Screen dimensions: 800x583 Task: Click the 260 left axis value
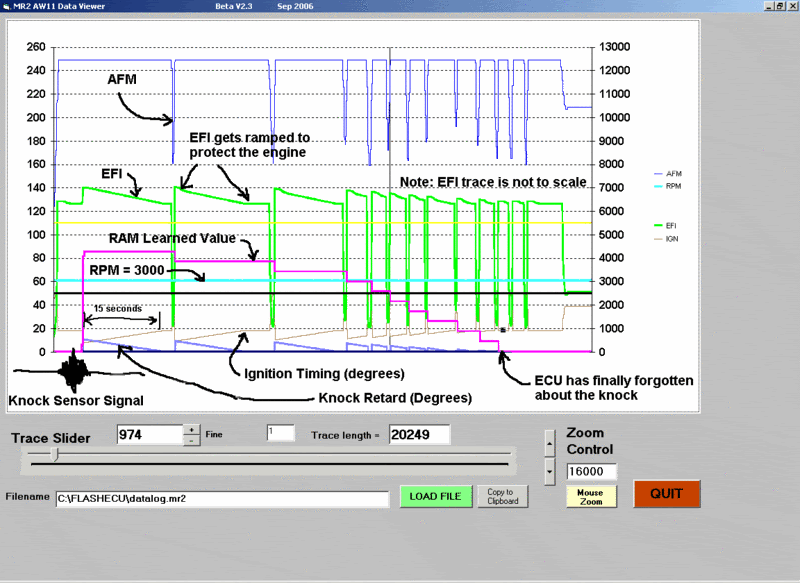[x=36, y=47]
